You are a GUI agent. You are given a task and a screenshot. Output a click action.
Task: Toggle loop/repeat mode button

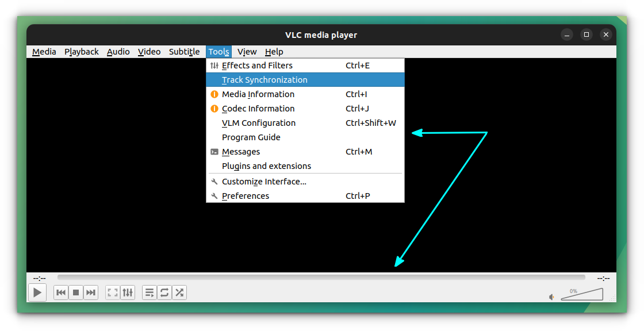164,292
